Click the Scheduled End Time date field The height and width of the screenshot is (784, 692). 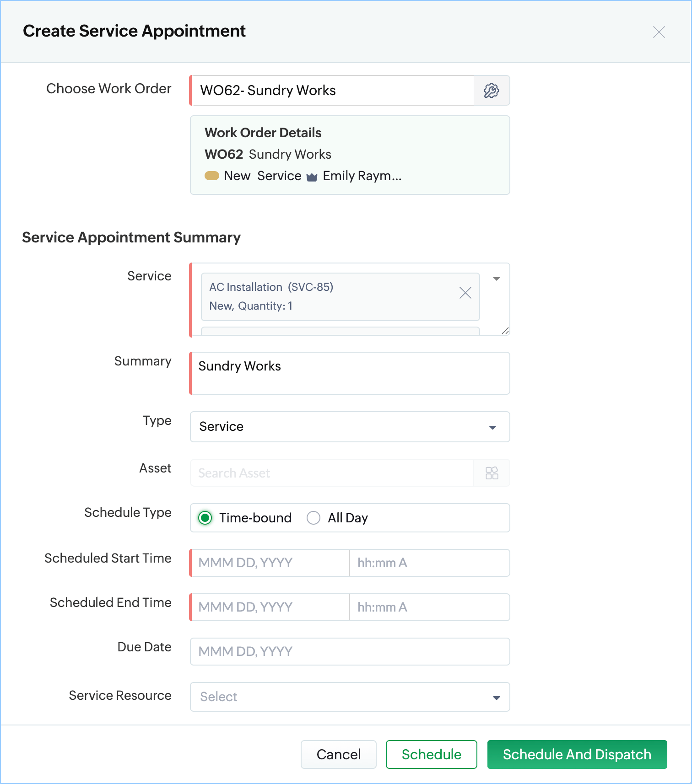pyautogui.click(x=270, y=607)
